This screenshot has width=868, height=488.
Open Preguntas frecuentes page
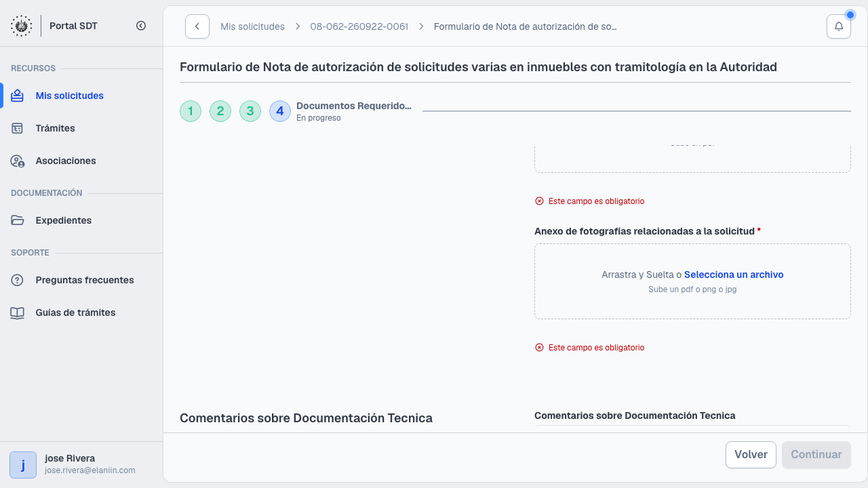81,280
